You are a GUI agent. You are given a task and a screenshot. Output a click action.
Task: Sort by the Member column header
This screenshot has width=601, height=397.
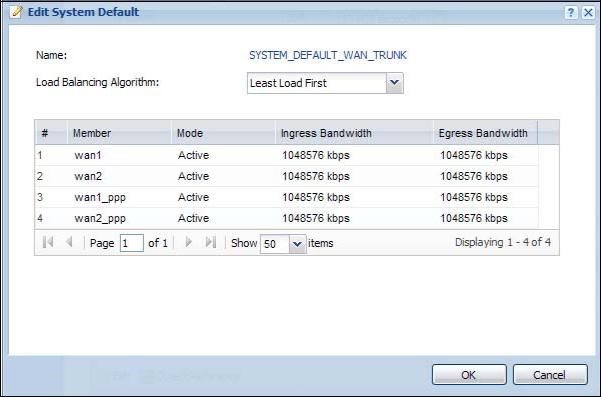(x=120, y=133)
